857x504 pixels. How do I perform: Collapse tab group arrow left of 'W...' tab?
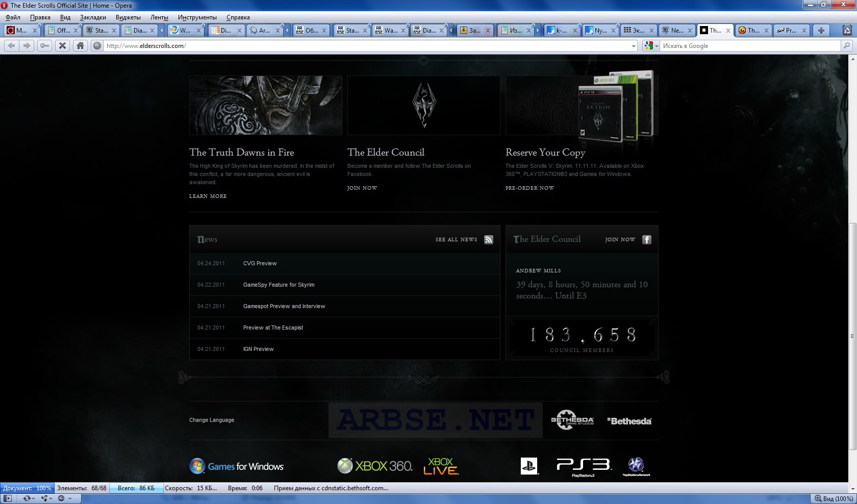[162, 30]
